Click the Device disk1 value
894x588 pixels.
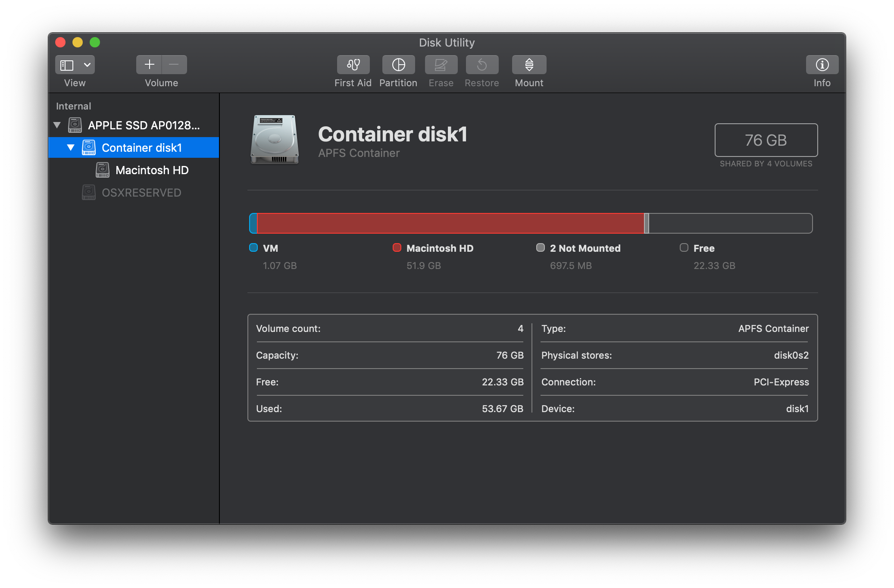(797, 409)
